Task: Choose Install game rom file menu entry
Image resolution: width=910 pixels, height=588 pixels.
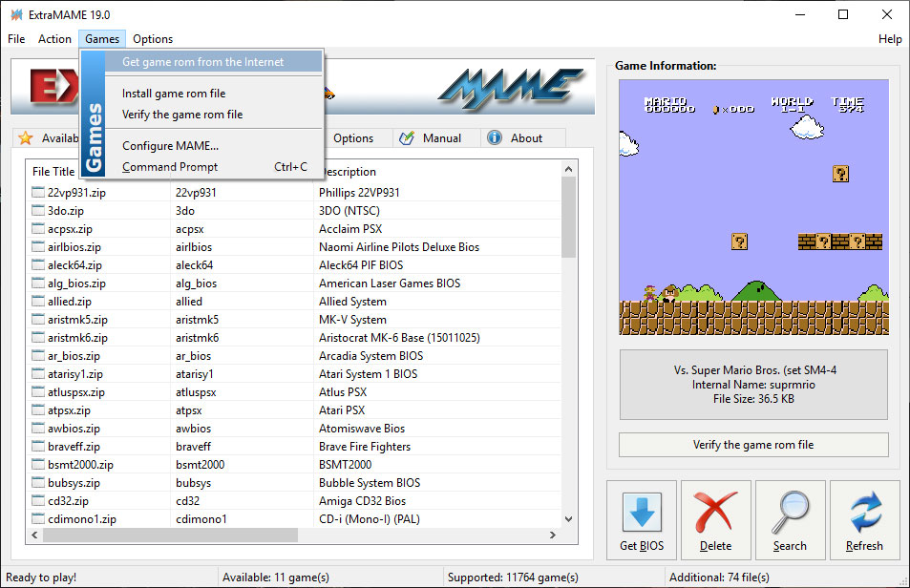Action: pyautogui.click(x=174, y=94)
